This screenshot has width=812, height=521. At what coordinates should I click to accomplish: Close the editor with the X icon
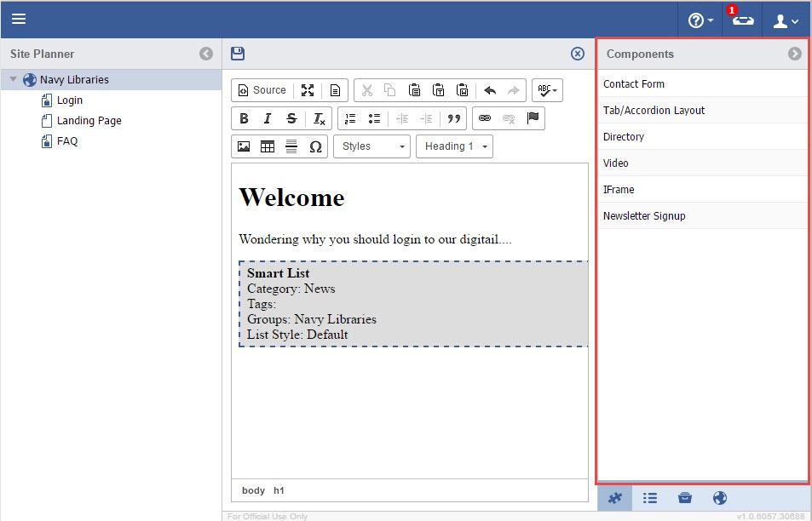click(x=578, y=54)
